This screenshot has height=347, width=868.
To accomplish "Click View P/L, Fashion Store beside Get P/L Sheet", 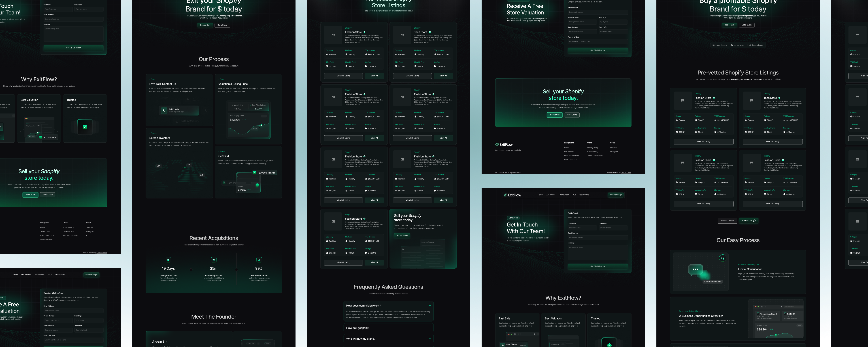I will 374,262.
